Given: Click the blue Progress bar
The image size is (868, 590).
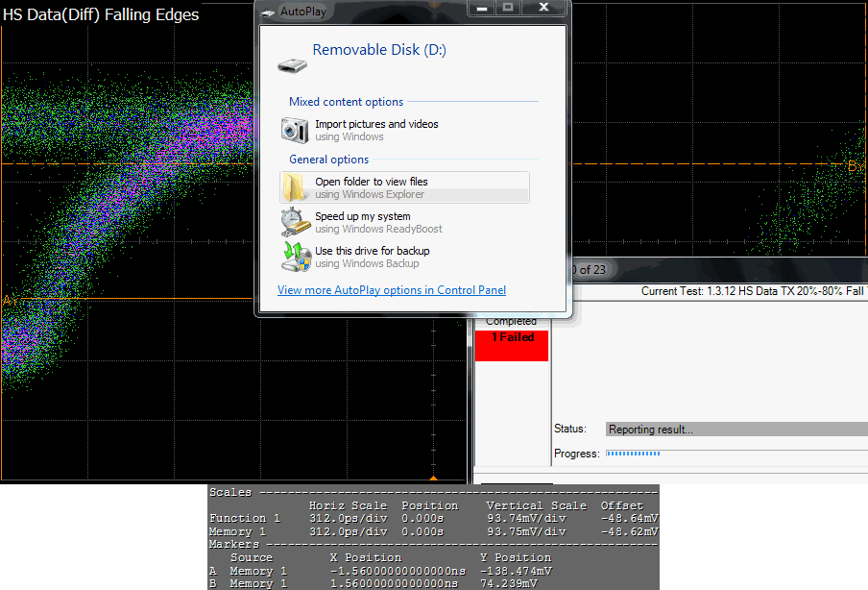Looking at the screenshot, I should tap(636, 454).
